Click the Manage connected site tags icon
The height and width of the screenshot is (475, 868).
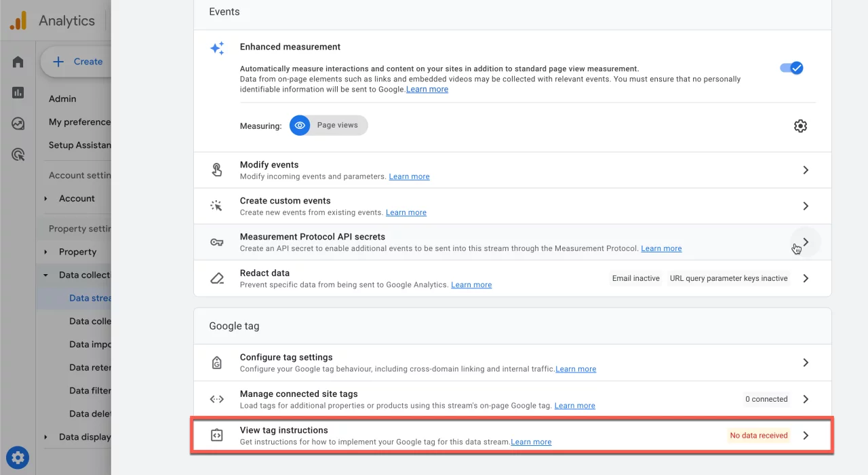pos(217,399)
